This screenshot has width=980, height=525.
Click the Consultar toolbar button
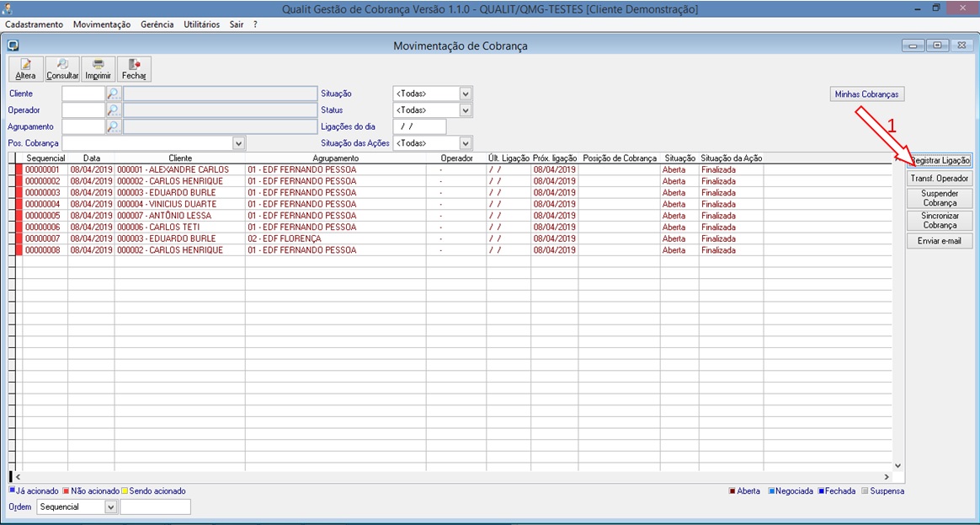(62, 68)
